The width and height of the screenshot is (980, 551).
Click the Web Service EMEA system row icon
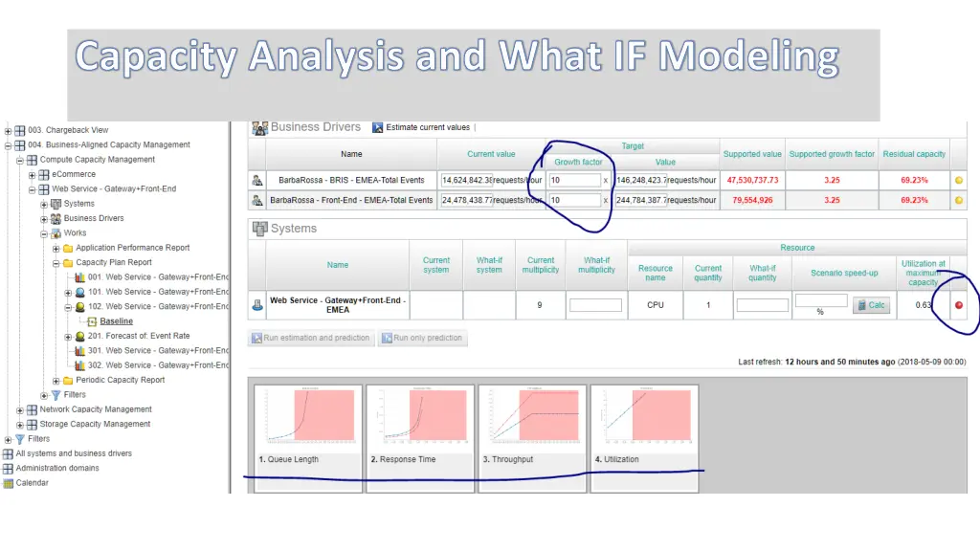(256, 305)
